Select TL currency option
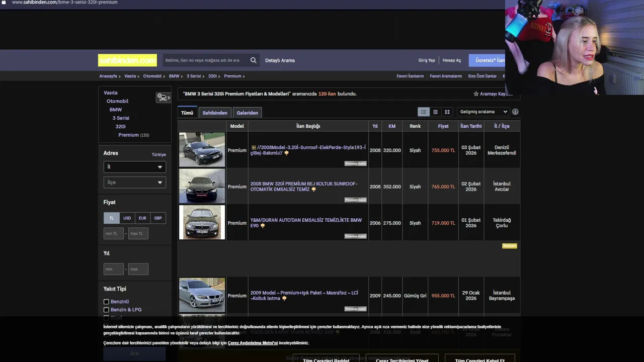 112,218
